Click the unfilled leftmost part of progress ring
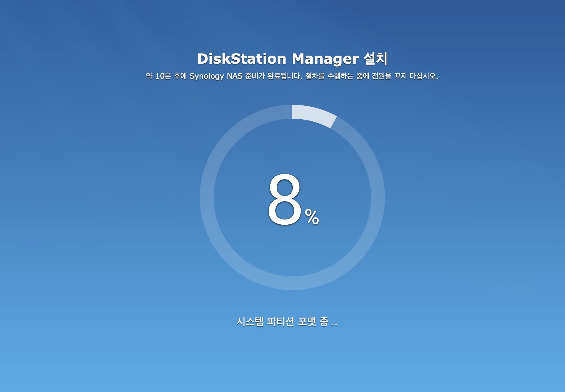The width and height of the screenshot is (565, 392). tap(207, 197)
